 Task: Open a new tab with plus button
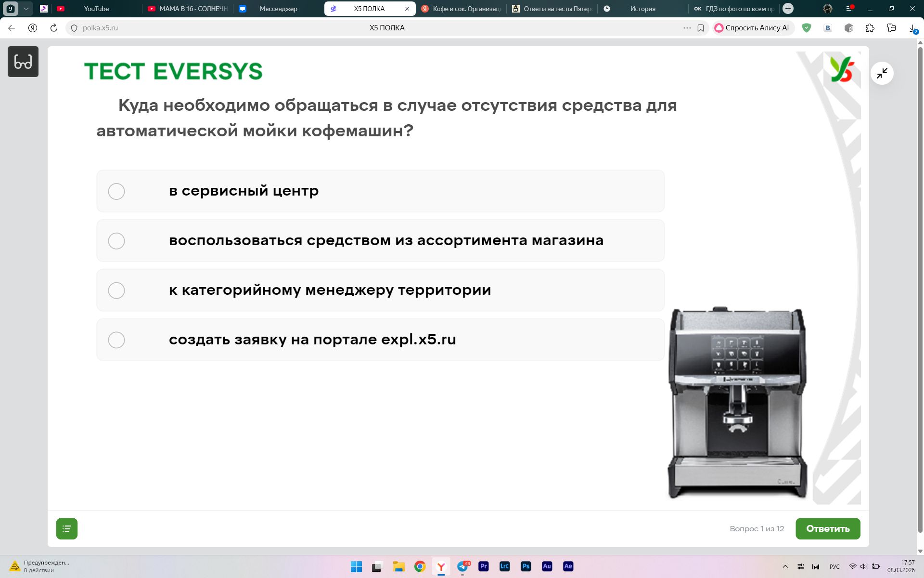pos(788,9)
